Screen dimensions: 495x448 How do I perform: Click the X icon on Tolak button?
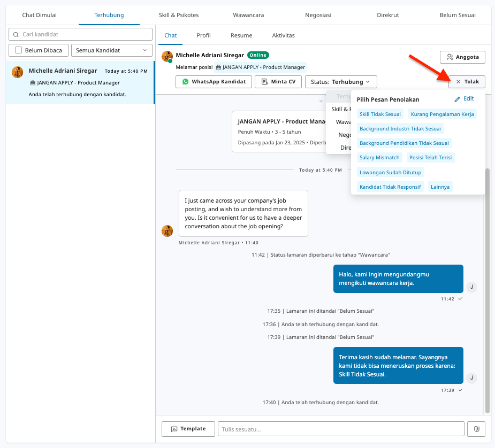(x=459, y=82)
